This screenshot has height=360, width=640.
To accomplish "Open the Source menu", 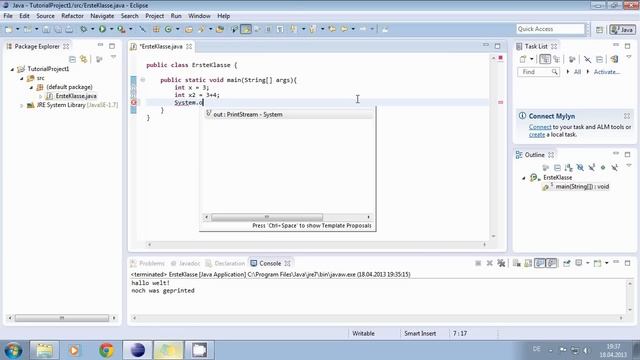I will click(x=45, y=16).
